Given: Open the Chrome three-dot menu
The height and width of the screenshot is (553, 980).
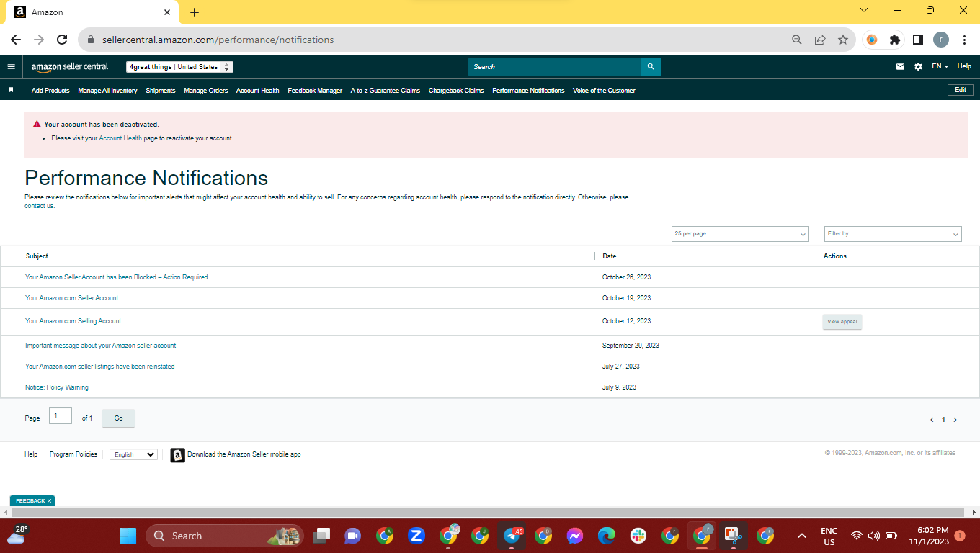Looking at the screenshot, I should coord(964,40).
